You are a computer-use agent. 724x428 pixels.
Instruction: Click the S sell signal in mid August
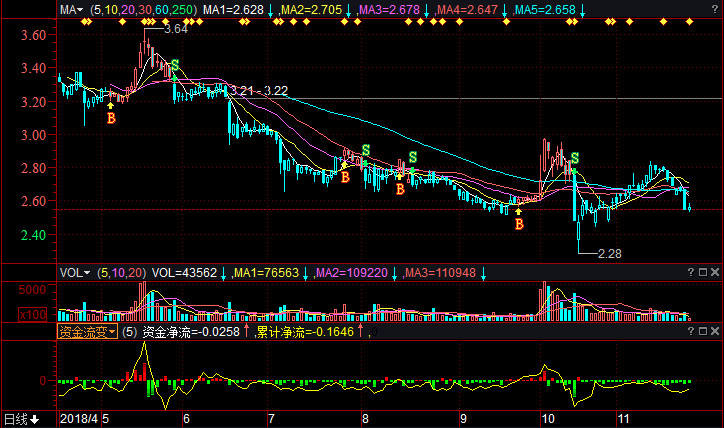click(413, 157)
